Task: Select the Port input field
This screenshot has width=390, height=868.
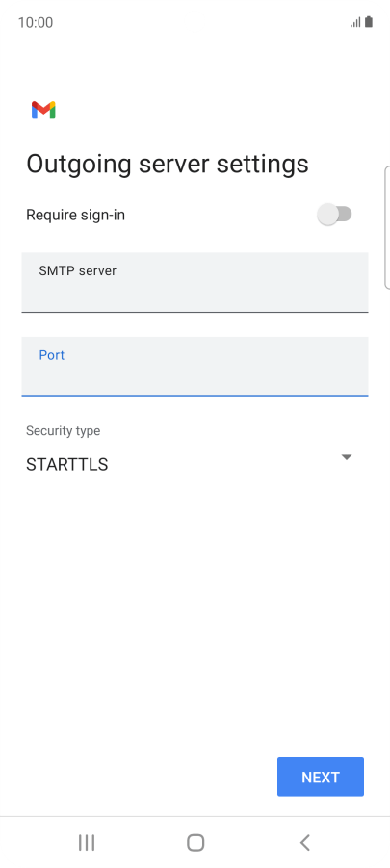Action: coord(195,367)
